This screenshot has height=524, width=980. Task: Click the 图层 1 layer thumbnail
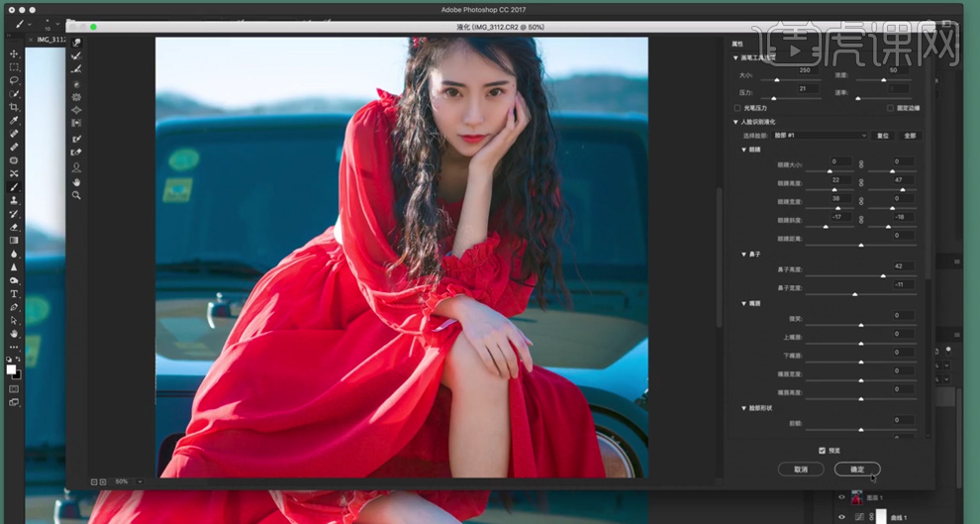pos(857,497)
